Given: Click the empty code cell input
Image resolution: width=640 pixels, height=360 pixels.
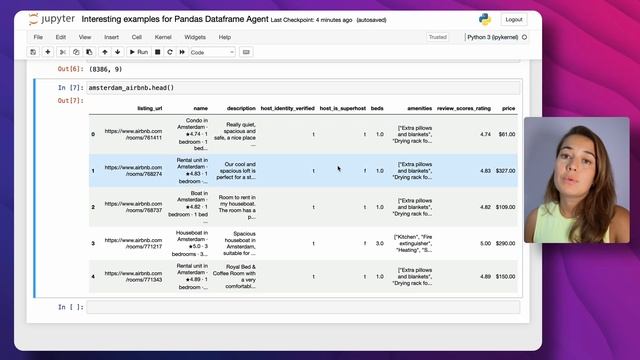Looking at the screenshot, I should pyautogui.click(x=304, y=307).
